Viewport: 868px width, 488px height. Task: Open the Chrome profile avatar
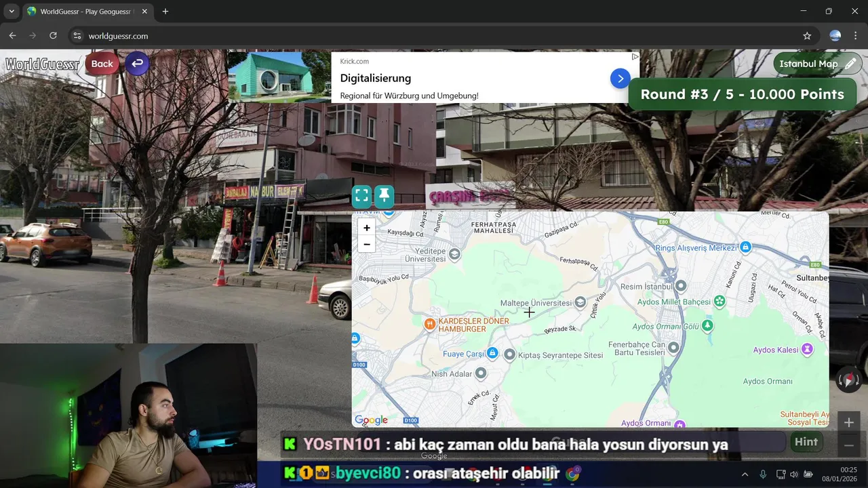click(835, 36)
